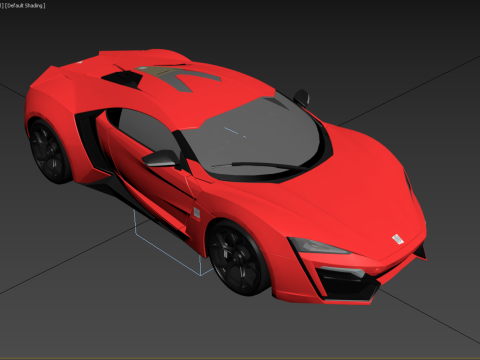The height and width of the screenshot is (360, 480).
Task: Open the Default Shading viewport menu
Action: tap(25, 5)
